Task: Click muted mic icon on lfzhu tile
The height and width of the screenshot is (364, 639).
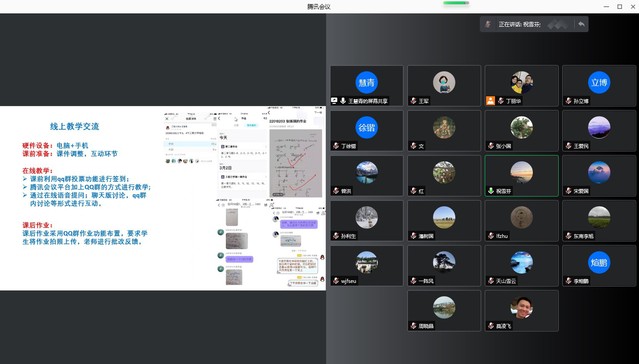Action: click(x=491, y=236)
